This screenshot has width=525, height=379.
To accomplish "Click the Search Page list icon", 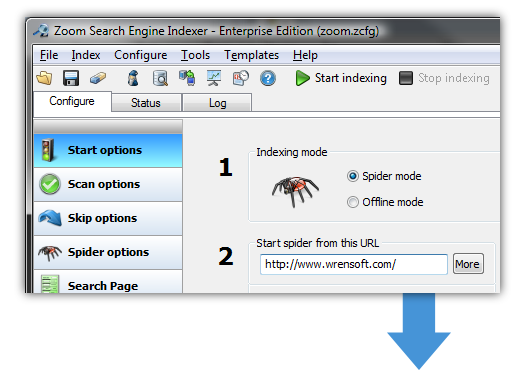I will (50, 284).
